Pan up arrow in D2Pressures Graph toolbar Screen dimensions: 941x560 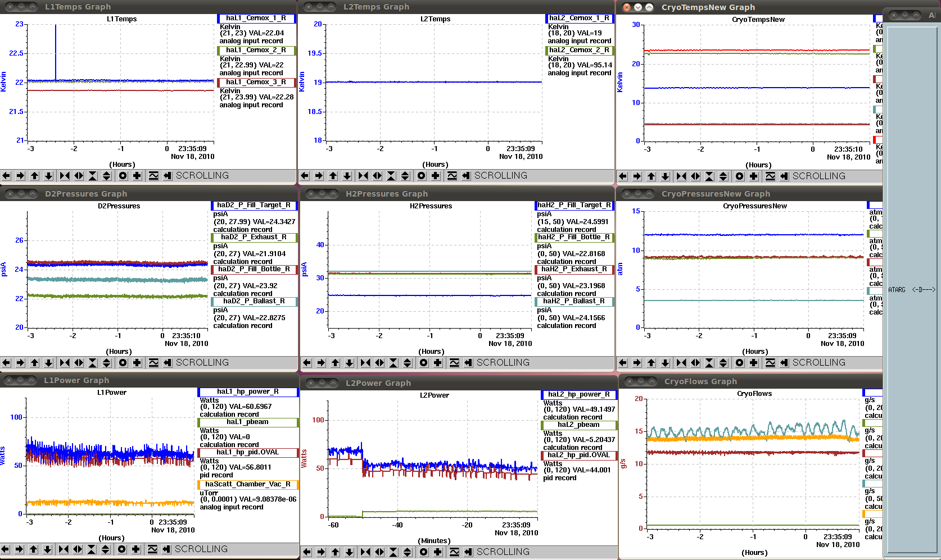(34, 363)
